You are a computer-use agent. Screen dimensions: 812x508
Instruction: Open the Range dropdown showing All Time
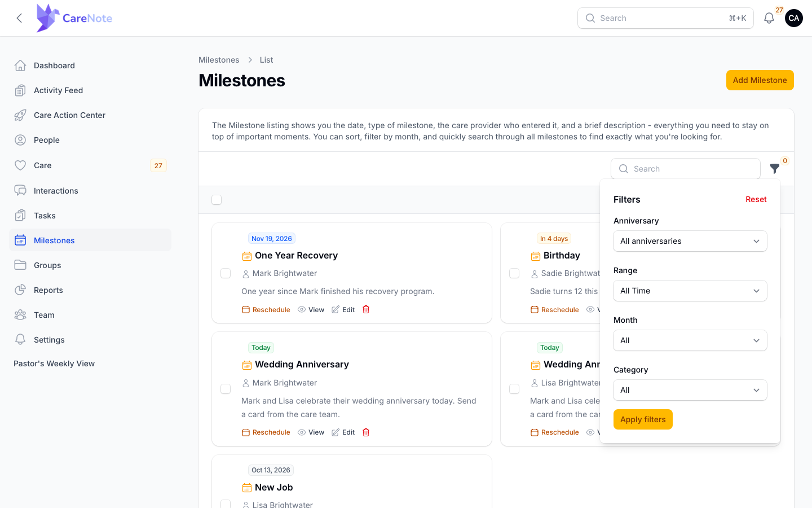690,291
